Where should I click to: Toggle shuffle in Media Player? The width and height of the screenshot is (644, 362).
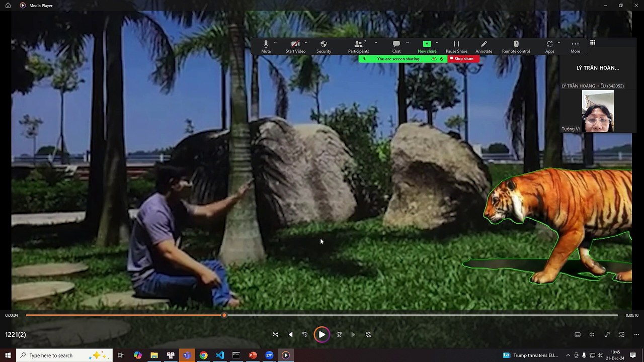click(275, 334)
